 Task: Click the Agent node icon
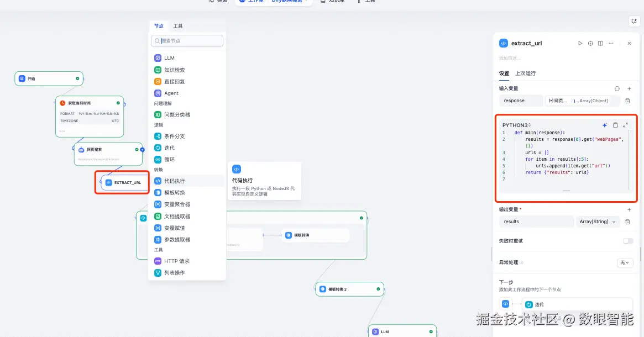(x=158, y=93)
